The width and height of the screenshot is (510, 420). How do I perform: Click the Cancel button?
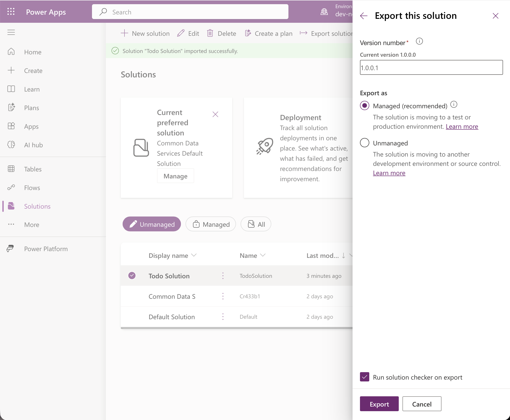click(422, 404)
